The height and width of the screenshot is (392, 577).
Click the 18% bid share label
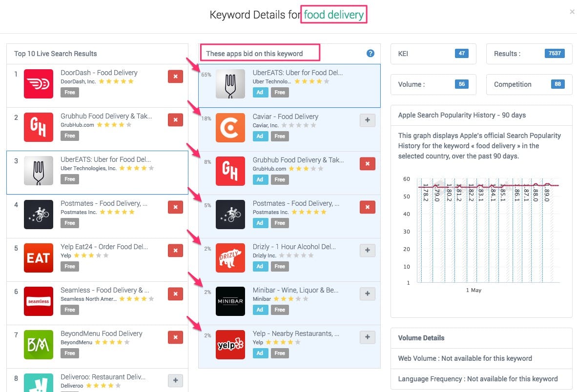pos(206,118)
